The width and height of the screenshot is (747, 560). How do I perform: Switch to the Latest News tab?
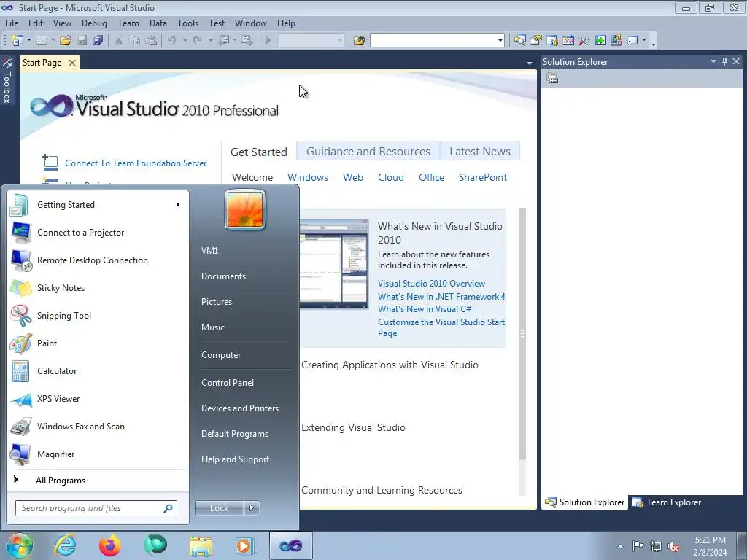(480, 152)
